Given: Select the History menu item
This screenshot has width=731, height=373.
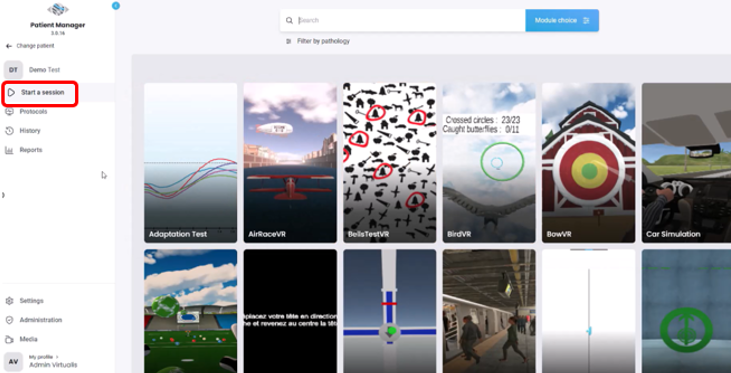Looking at the screenshot, I should (30, 131).
